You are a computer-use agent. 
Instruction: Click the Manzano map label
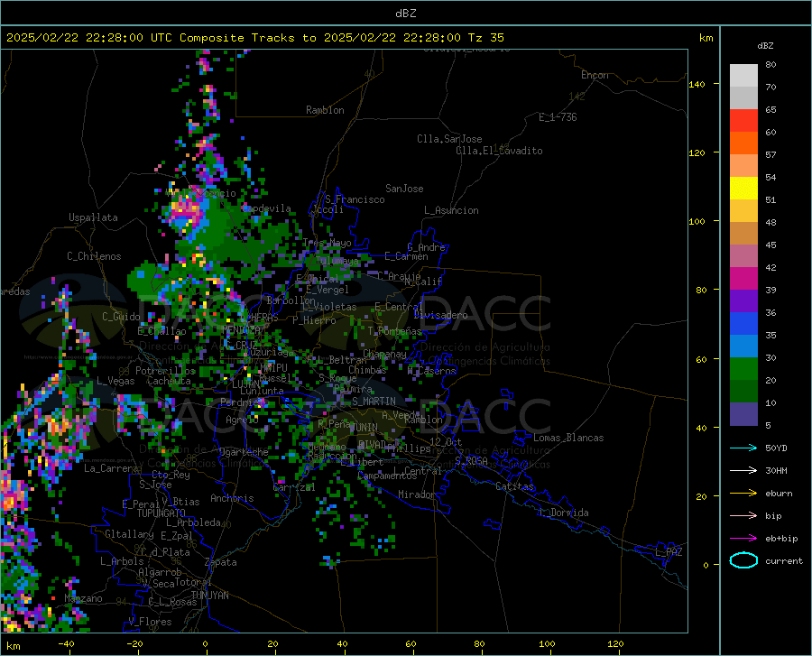point(83,598)
